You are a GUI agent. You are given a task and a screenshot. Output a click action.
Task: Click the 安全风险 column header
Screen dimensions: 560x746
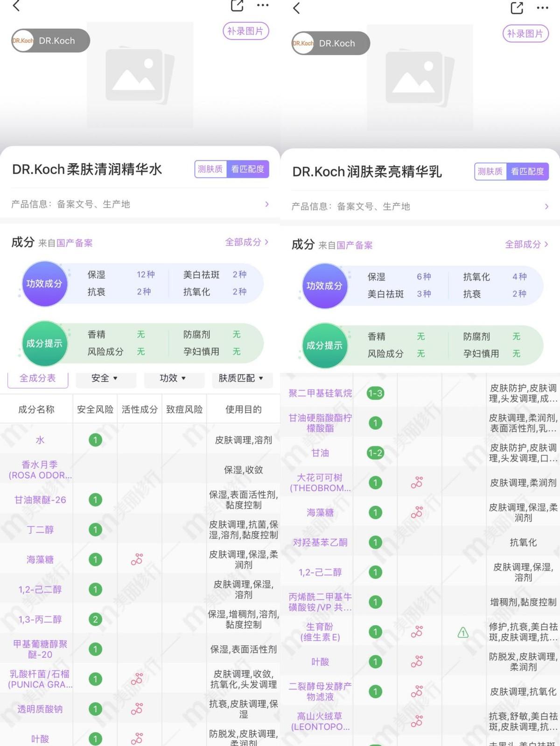[x=95, y=409]
